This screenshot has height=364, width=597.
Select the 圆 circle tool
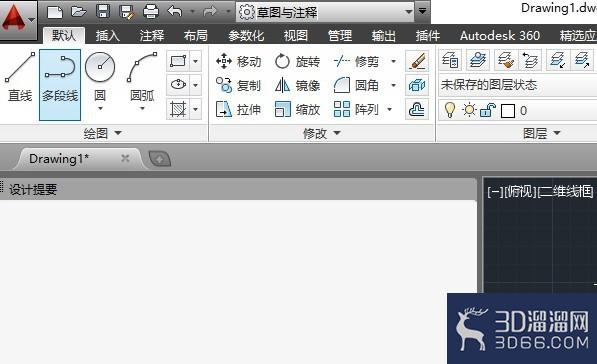point(100,76)
